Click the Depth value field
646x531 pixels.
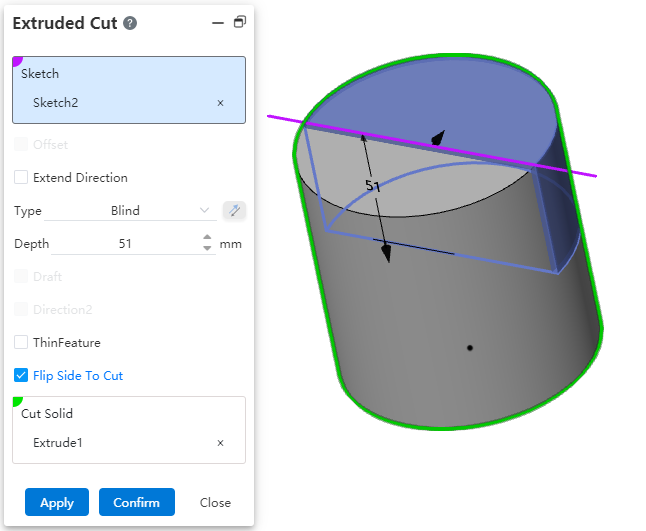(x=126, y=244)
